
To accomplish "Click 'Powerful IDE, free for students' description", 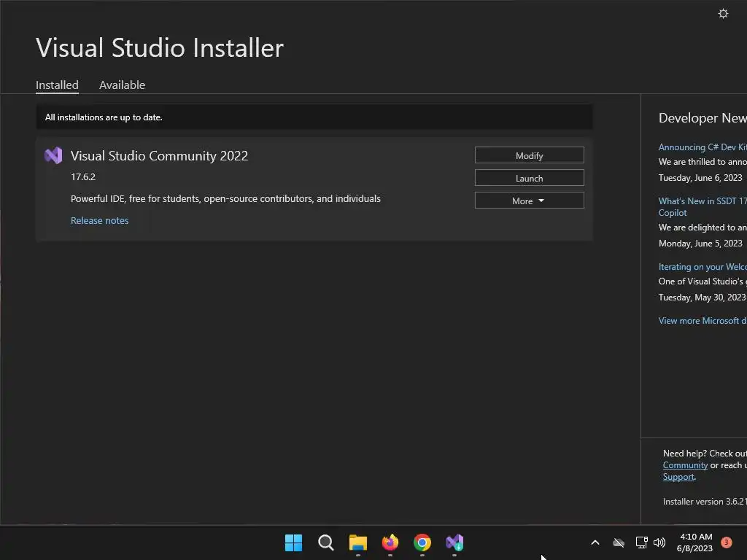I will click(x=225, y=198).
